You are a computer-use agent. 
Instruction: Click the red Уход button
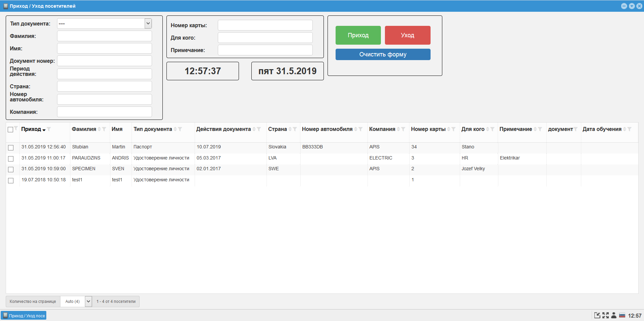pyautogui.click(x=407, y=35)
